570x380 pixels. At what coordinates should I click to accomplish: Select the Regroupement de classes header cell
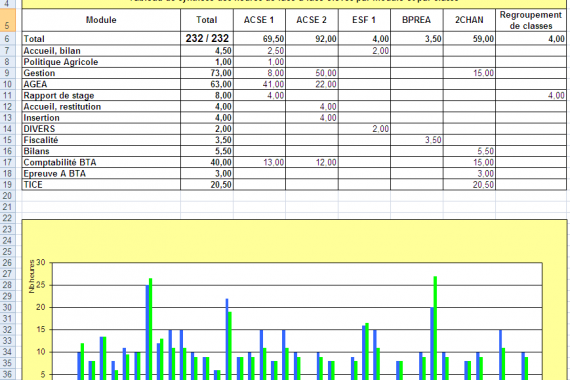pos(531,20)
